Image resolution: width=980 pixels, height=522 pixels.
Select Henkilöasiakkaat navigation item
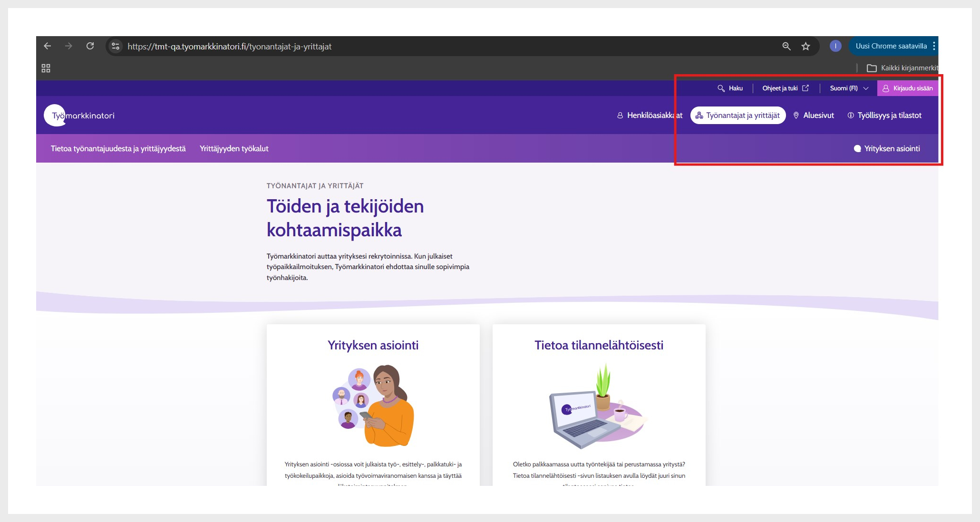(650, 116)
